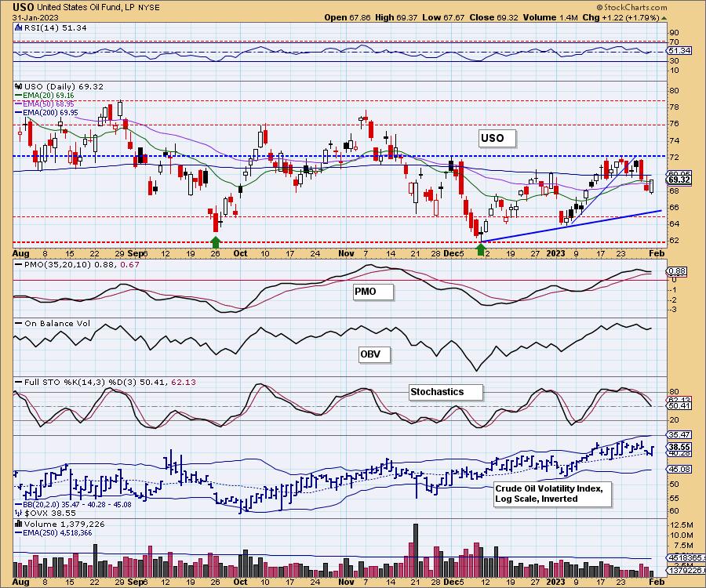Click the candlestick icon beside USO (Daily)
This screenshot has width=706, height=588.
tap(19, 86)
